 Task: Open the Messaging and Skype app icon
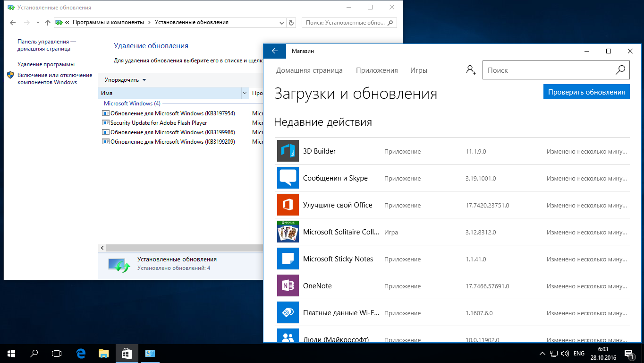[x=288, y=178]
